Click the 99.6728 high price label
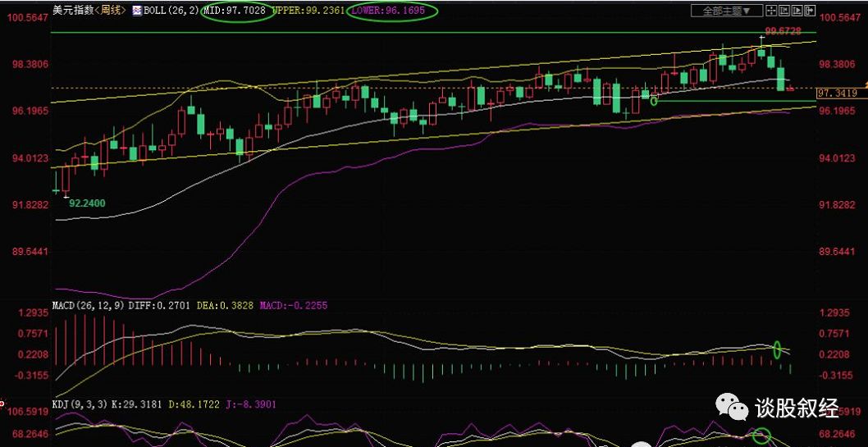The height and width of the screenshot is (447, 868). click(783, 30)
